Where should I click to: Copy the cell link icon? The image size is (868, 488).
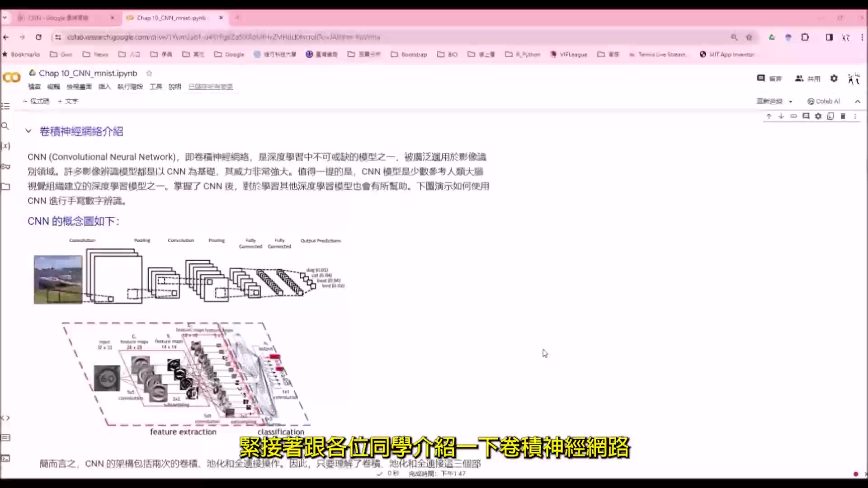point(793,116)
